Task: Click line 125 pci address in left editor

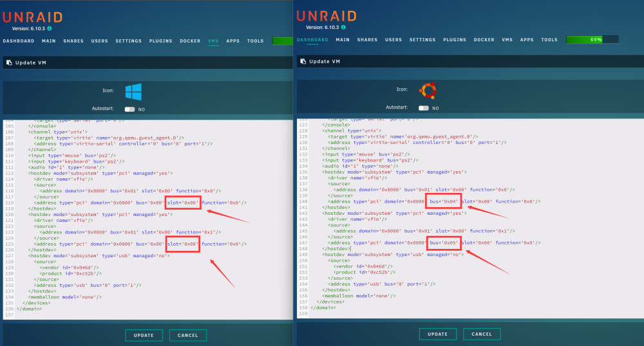Action: pyautogui.click(x=140, y=244)
